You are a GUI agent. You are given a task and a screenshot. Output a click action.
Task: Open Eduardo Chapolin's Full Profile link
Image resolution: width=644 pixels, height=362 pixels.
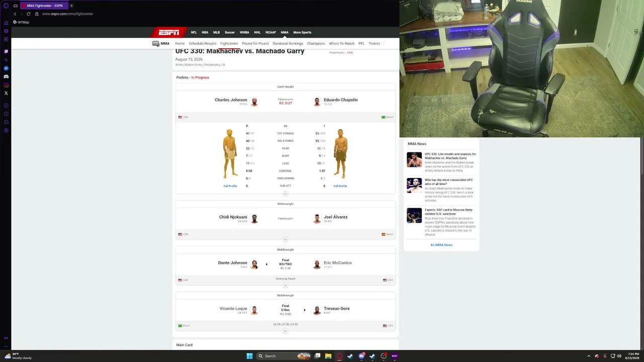[x=340, y=186]
